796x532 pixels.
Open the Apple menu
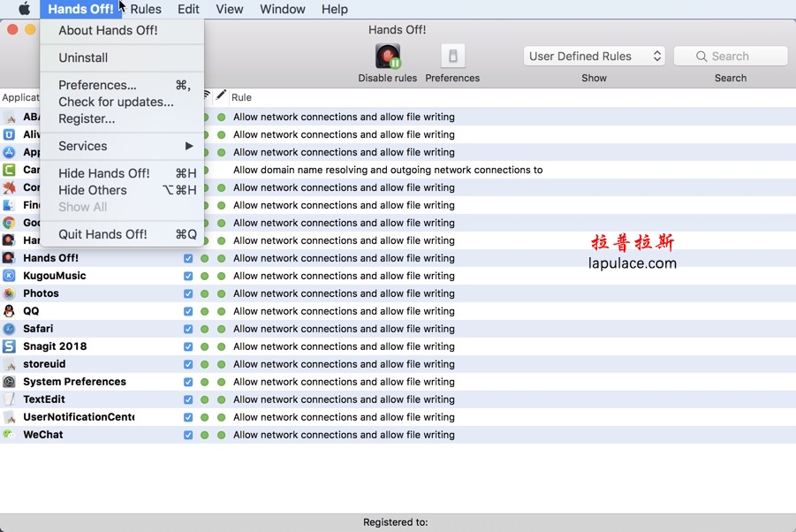tap(24, 9)
